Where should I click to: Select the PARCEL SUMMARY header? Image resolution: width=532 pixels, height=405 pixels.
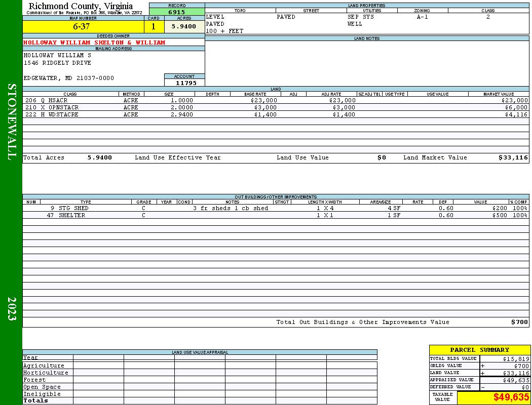[x=479, y=350]
